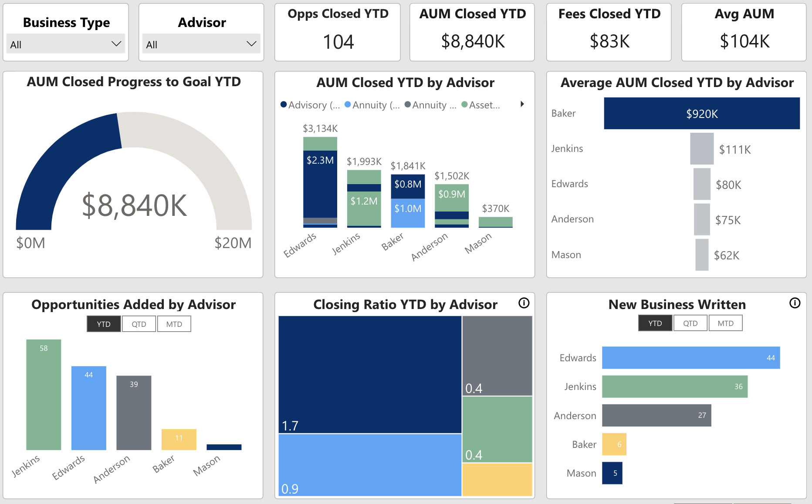Select the gray Annuity legend marker
Screen dimensions: 812x504
[407, 105]
